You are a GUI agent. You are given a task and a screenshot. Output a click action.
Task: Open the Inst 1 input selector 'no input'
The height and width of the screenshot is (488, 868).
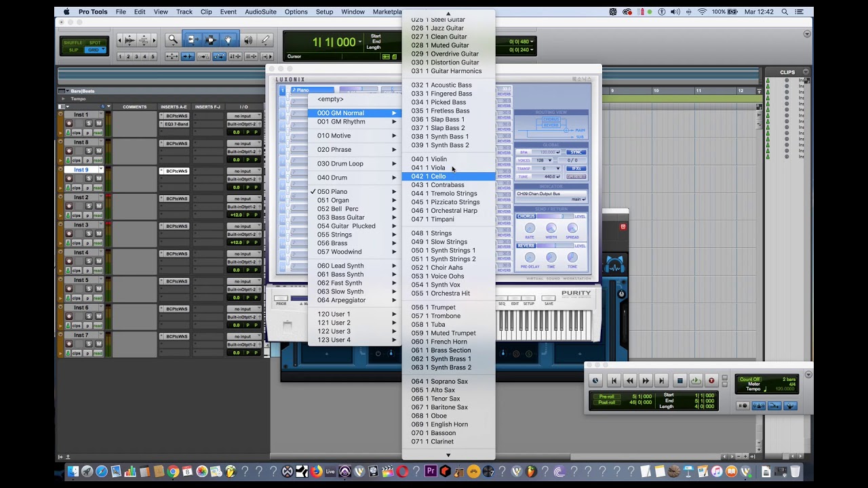point(243,116)
